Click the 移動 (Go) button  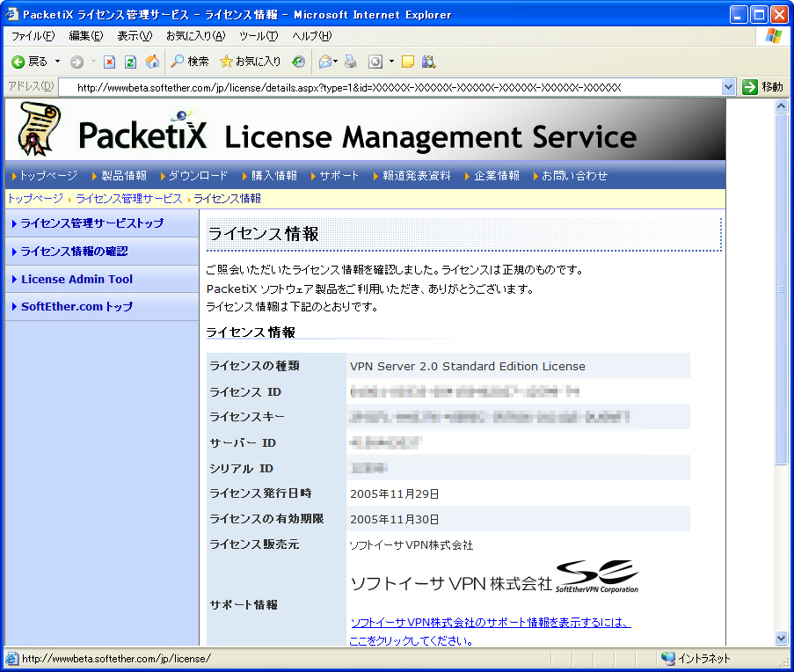762,87
